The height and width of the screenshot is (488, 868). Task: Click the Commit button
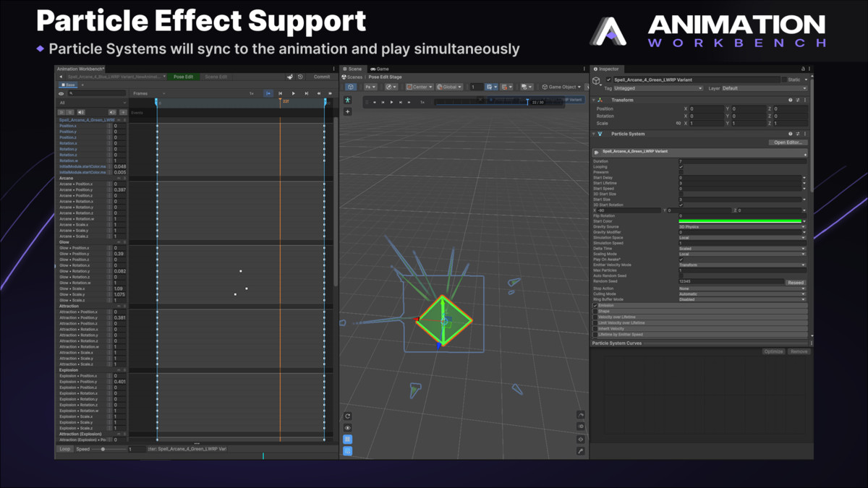click(322, 77)
